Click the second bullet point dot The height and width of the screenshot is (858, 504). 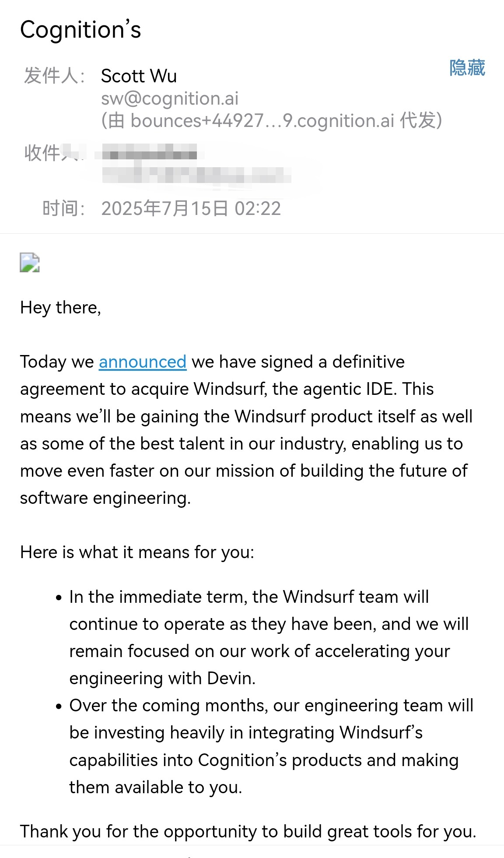[59, 707]
